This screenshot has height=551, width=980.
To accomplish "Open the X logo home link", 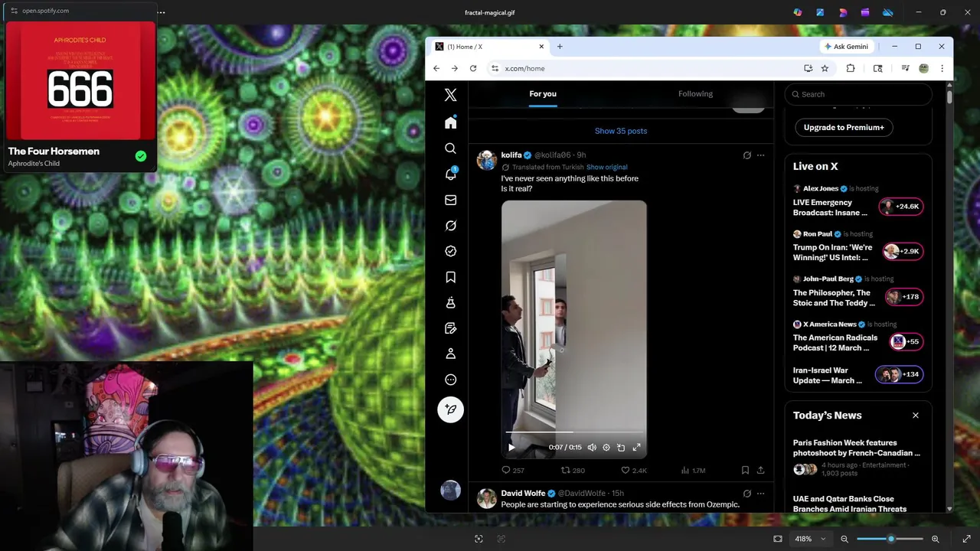I will [x=450, y=95].
